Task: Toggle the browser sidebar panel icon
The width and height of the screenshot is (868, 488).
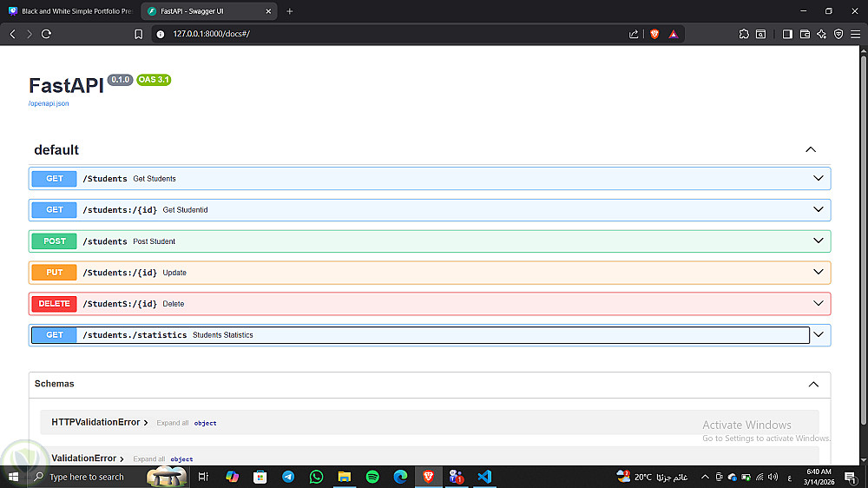Action: click(787, 34)
